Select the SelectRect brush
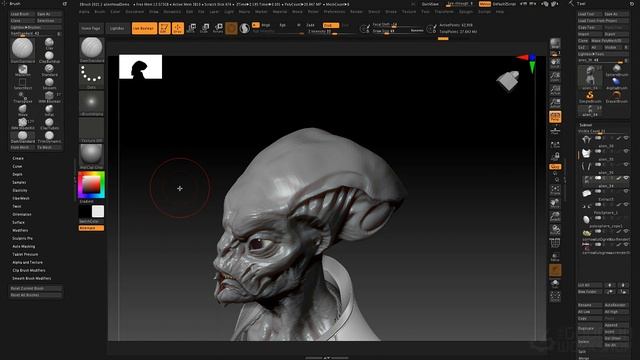 (23, 83)
